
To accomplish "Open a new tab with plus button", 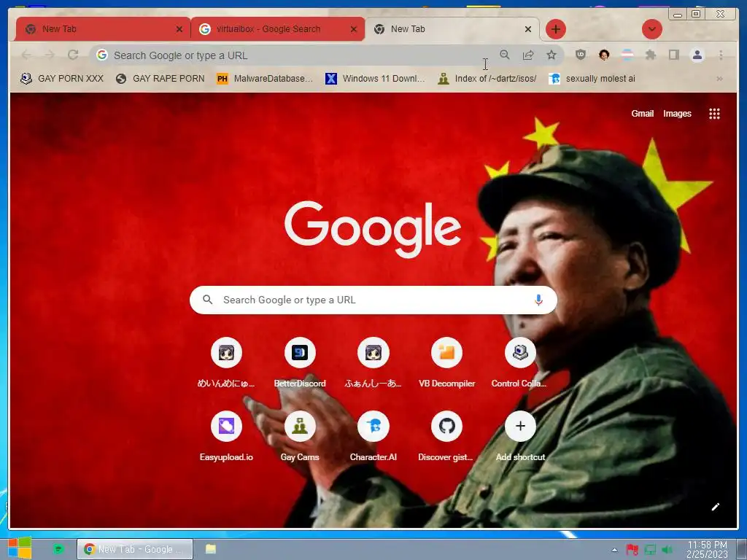I will pyautogui.click(x=555, y=29).
